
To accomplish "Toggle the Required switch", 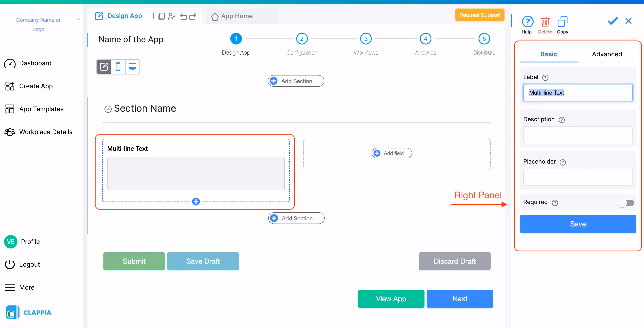I will pos(626,203).
